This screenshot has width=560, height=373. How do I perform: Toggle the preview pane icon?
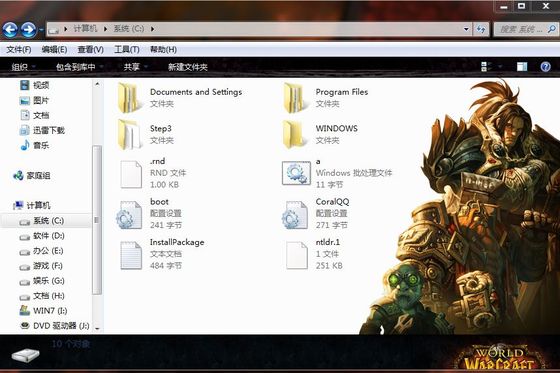point(522,67)
